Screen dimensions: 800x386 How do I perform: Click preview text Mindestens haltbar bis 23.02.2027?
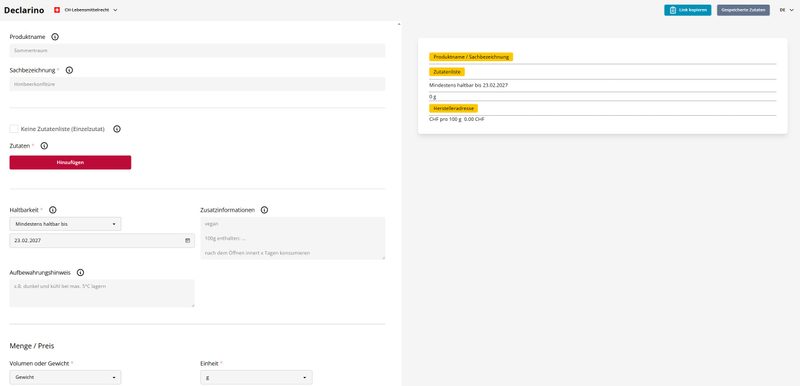[468, 85]
